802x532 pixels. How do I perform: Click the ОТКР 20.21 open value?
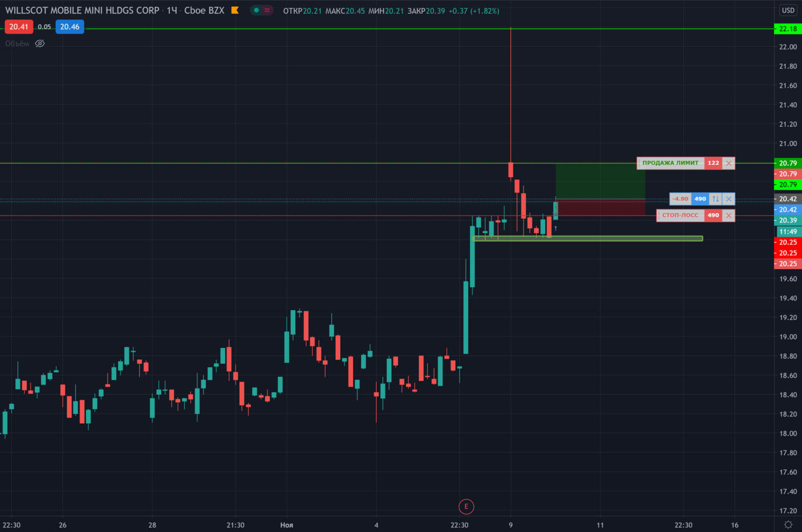tap(302, 11)
